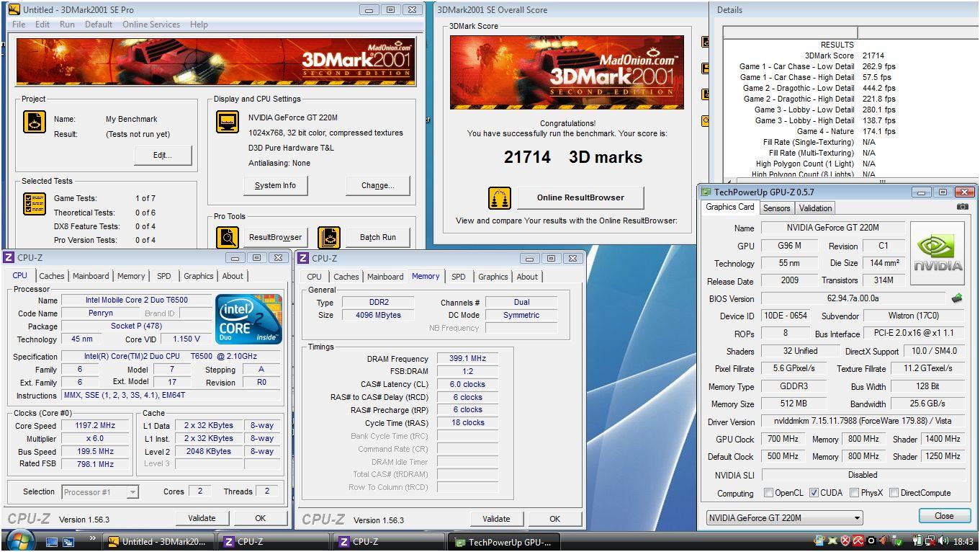This screenshot has width=980, height=552.
Task: Click the safely remove hardware tray icon
Action: click(896, 540)
